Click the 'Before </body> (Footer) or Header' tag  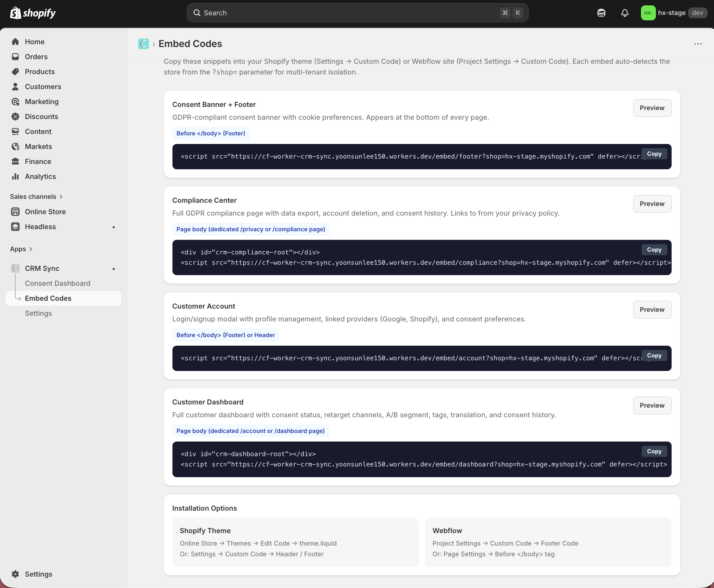coord(226,335)
